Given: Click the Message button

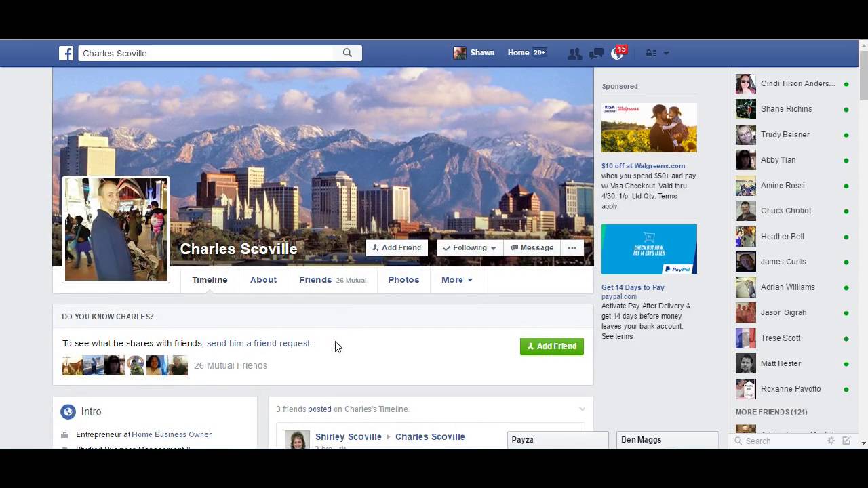Looking at the screenshot, I should pyautogui.click(x=532, y=248).
